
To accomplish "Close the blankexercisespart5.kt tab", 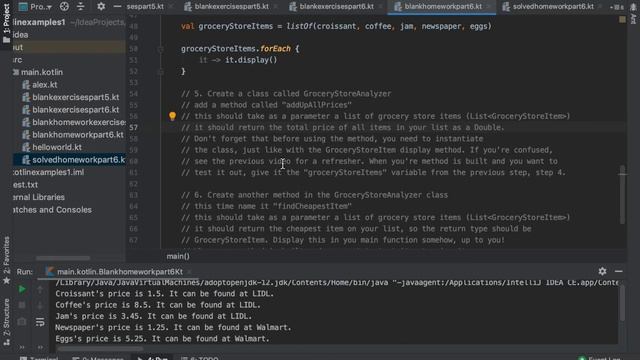I will 275,7.
